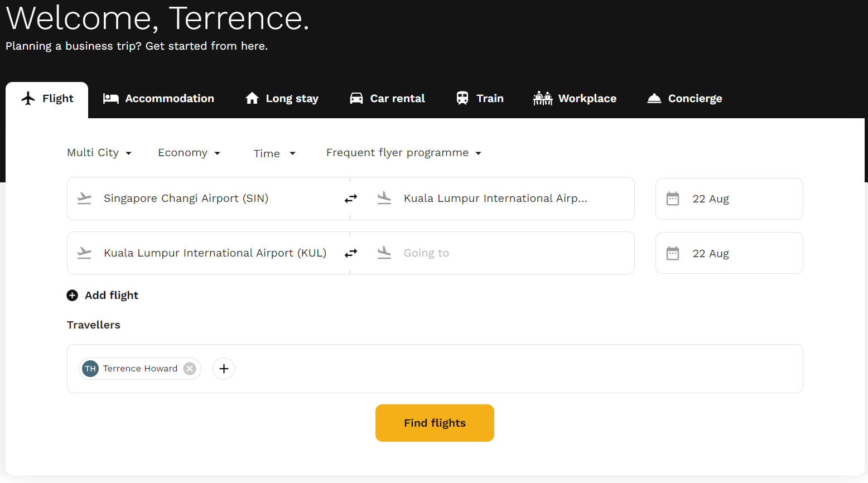868x483 pixels.
Task: Select the Concierge tab
Action: coord(684,99)
